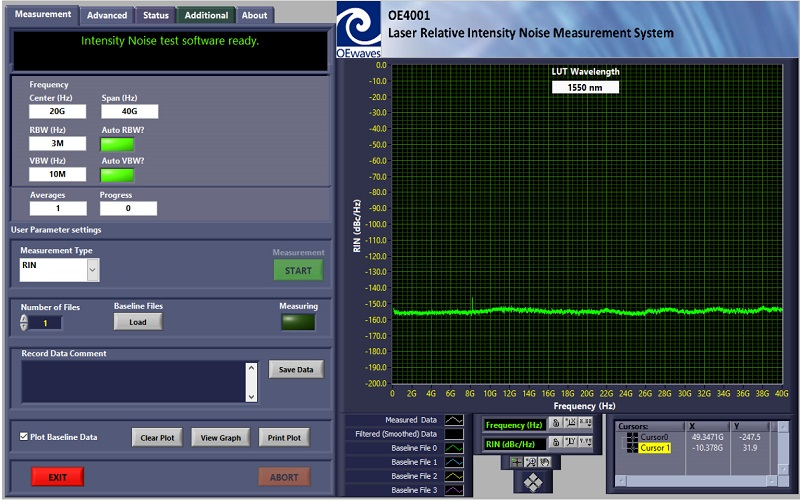Click the Clear Plot button
This screenshot has height=501, width=800.
(157, 438)
